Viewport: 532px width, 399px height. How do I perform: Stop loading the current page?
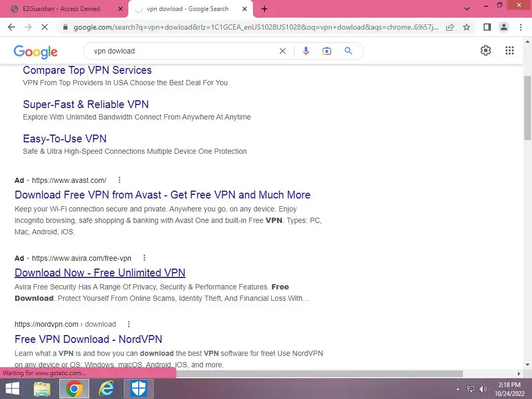tap(45, 27)
